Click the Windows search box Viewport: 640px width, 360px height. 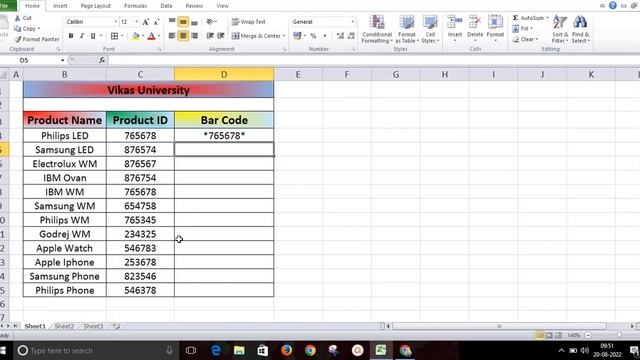click(97, 351)
